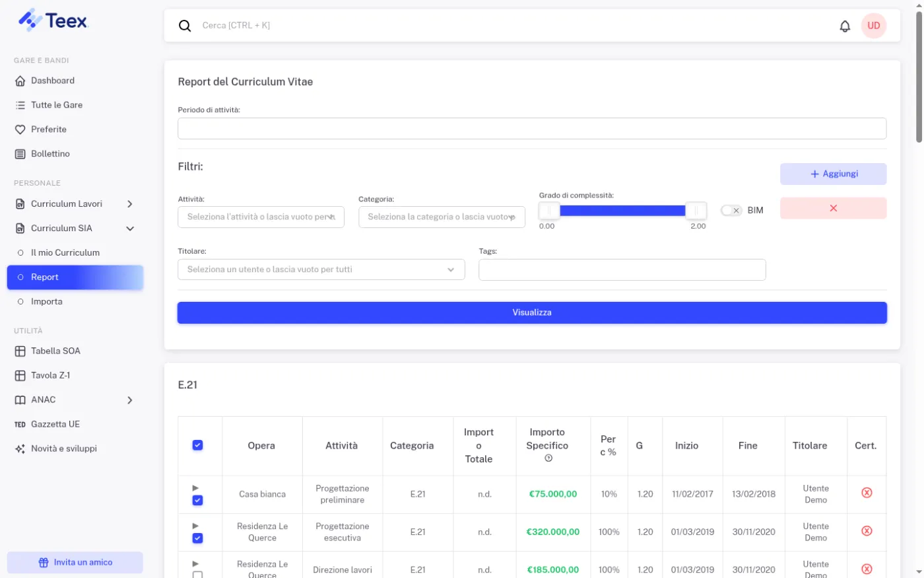The width and height of the screenshot is (924, 578).
Task: Check the Direzione lavori row checkbox
Action: pos(197,575)
